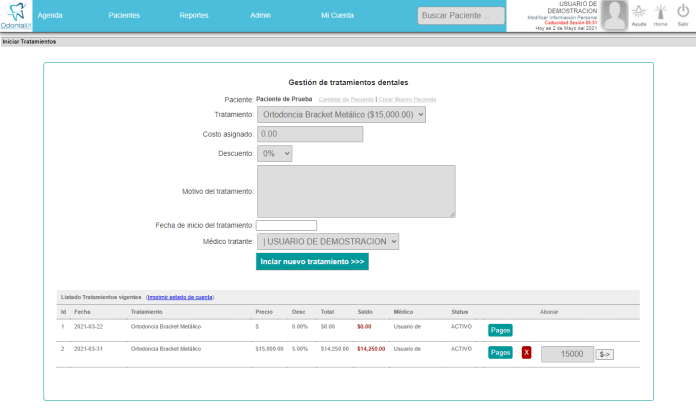This screenshot has height=417, width=696.
Task: Click Pagos for the 2021-03-22 treatment
Action: 500,330
